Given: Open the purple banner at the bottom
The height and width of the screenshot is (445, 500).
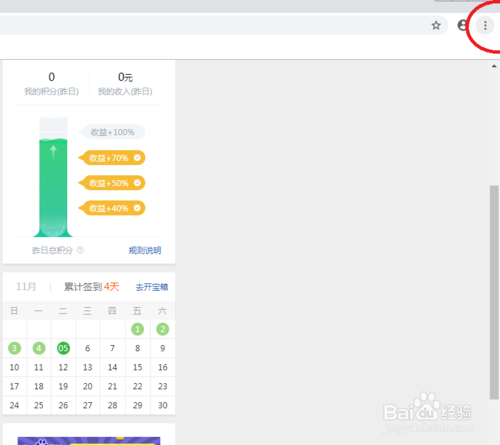Looking at the screenshot, I should [89, 441].
